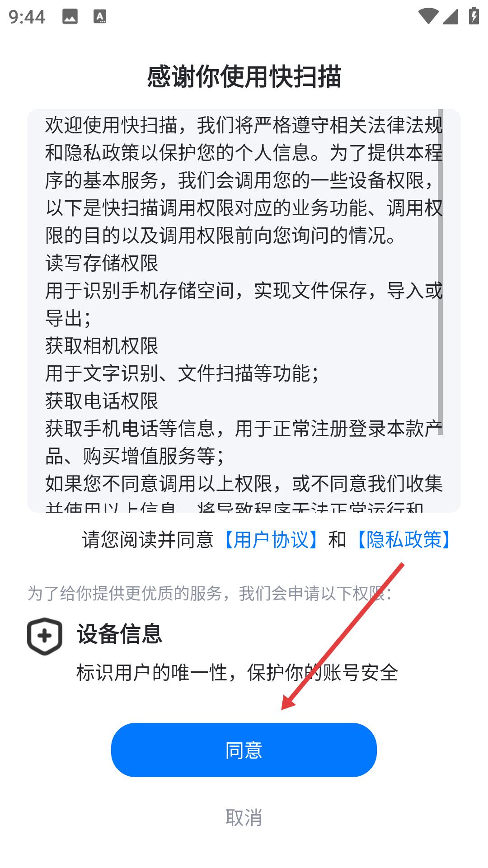Tap the red arrow annotation pointing to agree
This screenshot has width=488, height=868.
pyautogui.click(x=343, y=636)
